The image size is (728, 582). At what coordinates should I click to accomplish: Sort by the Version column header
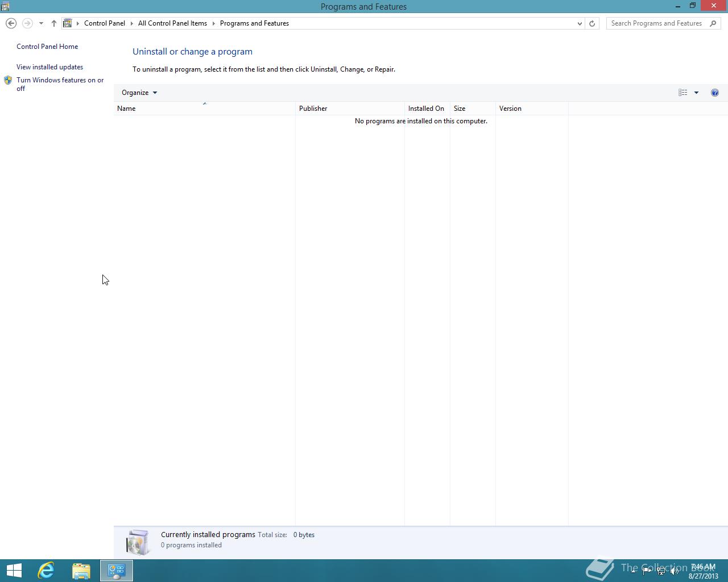(x=532, y=109)
